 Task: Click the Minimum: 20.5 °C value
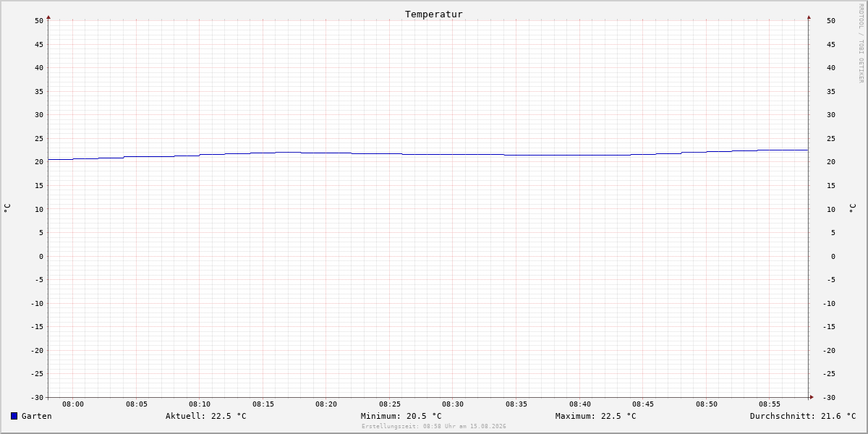click(401, 416)
